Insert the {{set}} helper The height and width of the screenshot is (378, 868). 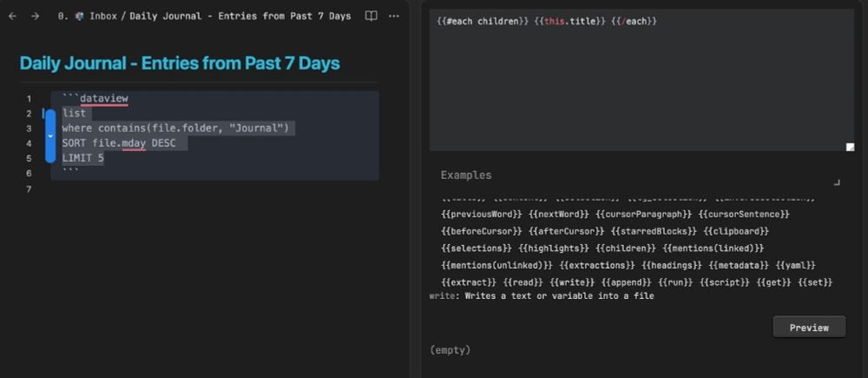click(x=815, y=282)
